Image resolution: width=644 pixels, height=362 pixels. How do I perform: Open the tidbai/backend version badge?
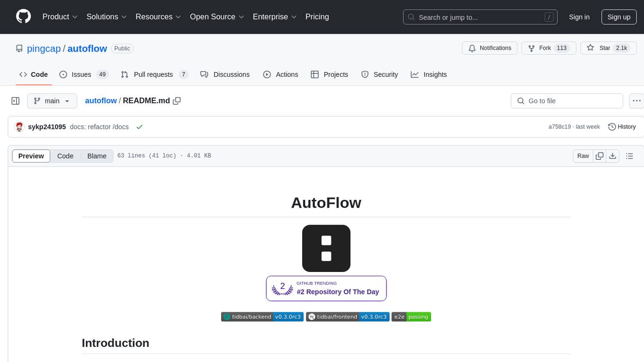[x=262, y=317]
